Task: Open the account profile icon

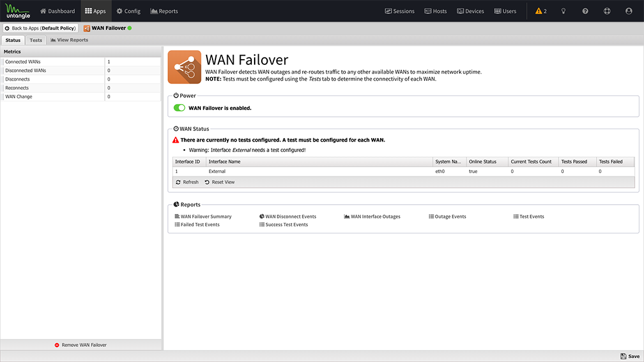Action: (x=629, y=11)
